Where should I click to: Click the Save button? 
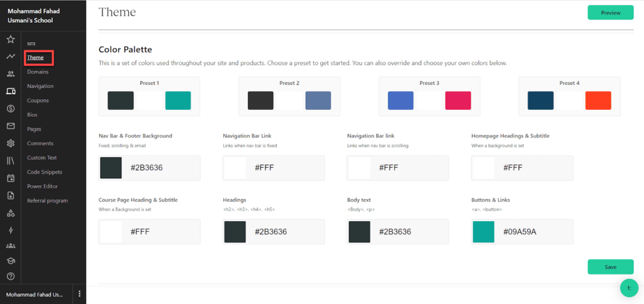point(610,267)
